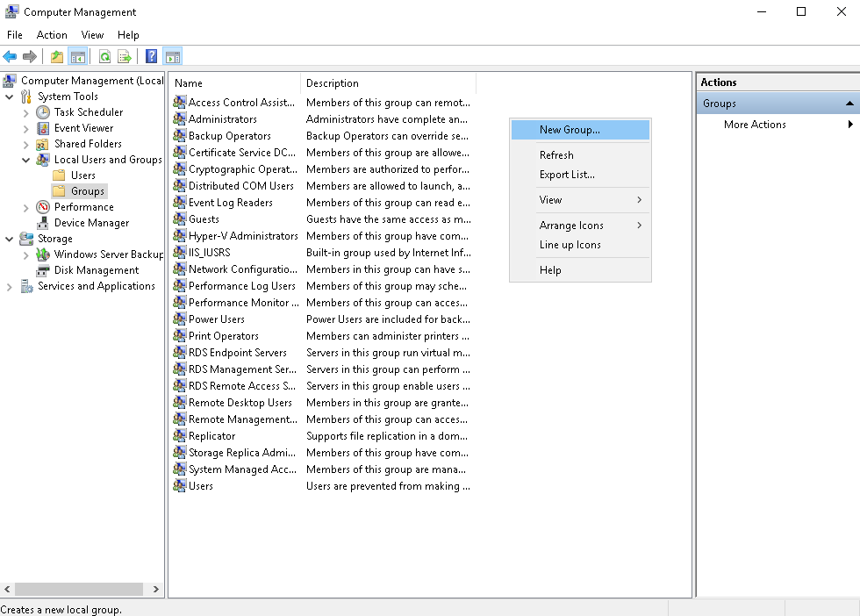The width and height of the screenshot is (860, 616).
Task: Click More Actions in the Actions pane
Action: pyautogui.click(x=753, y=124)
